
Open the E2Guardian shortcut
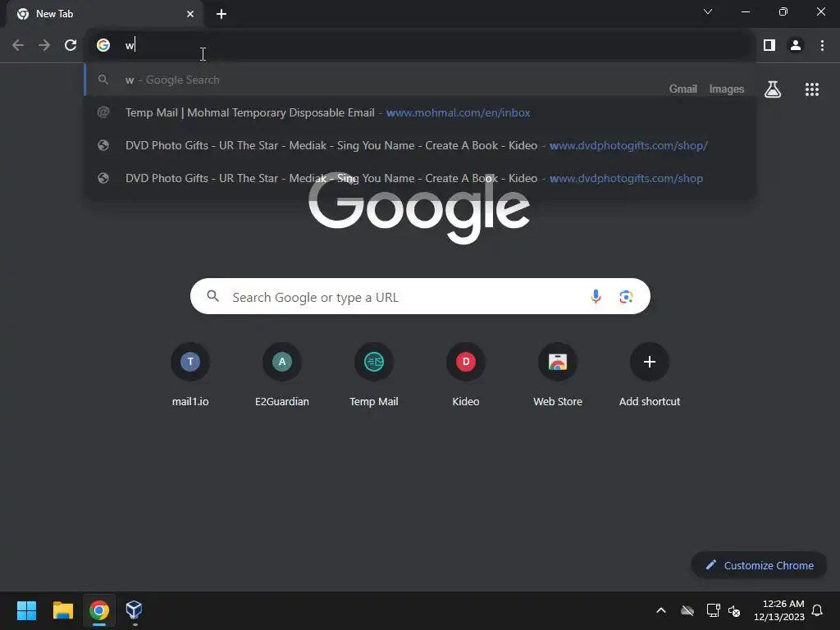coord(282,375)
